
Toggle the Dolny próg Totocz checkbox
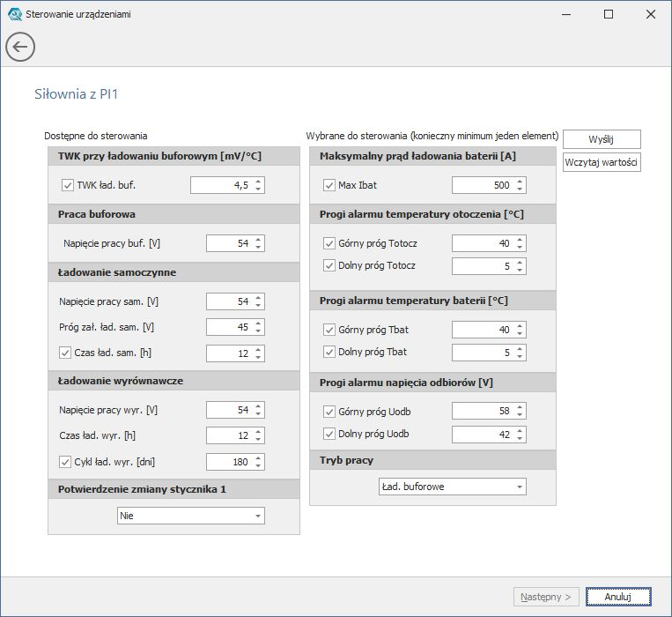[x=329, y=265]
